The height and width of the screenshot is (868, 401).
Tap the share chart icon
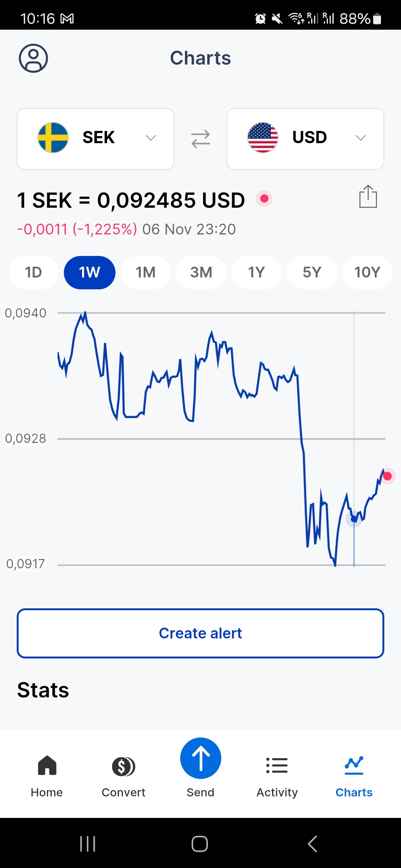368,197
